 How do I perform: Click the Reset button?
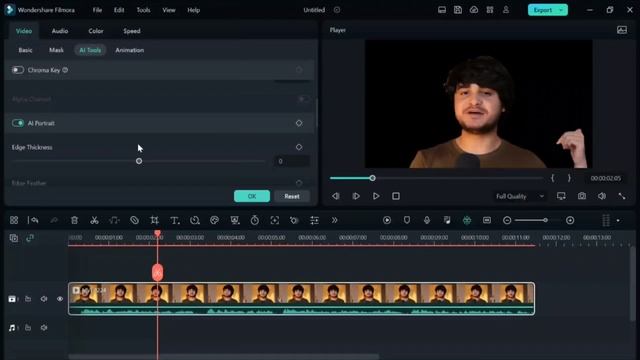(292, 196)
